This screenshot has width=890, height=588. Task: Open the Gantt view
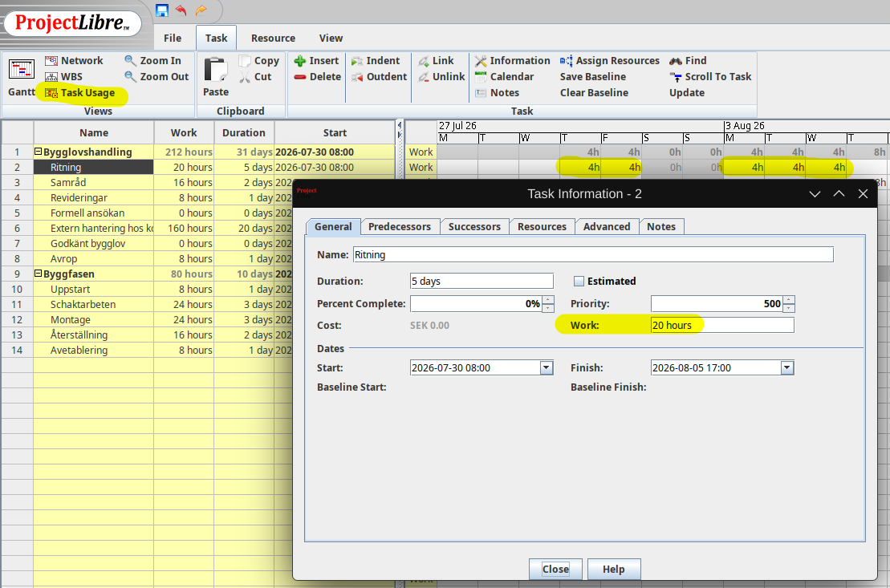22,78
